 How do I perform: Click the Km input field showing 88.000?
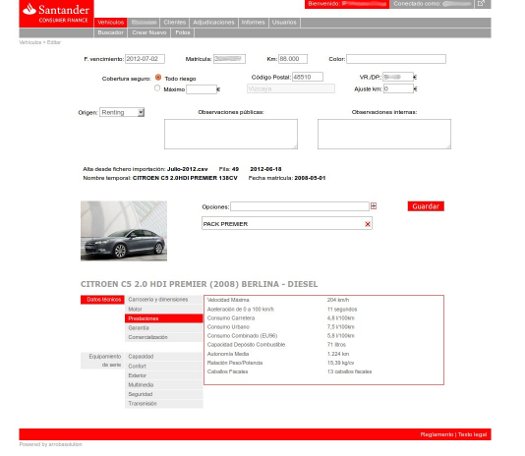(293, 59)
